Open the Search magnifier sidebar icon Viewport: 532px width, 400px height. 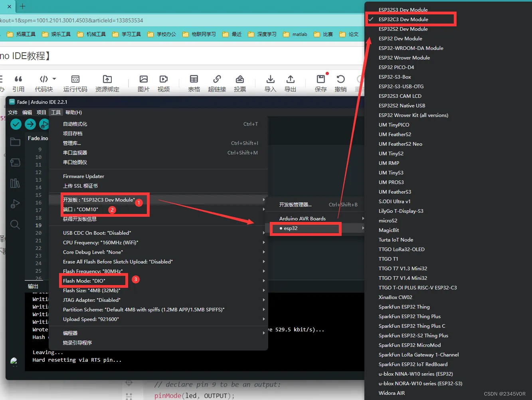tap(15, 224)
